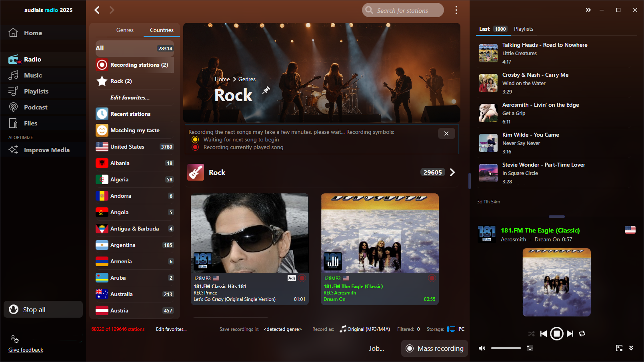
Task: Open the Record as format dropdown
Action: click(x=365, y=329)
